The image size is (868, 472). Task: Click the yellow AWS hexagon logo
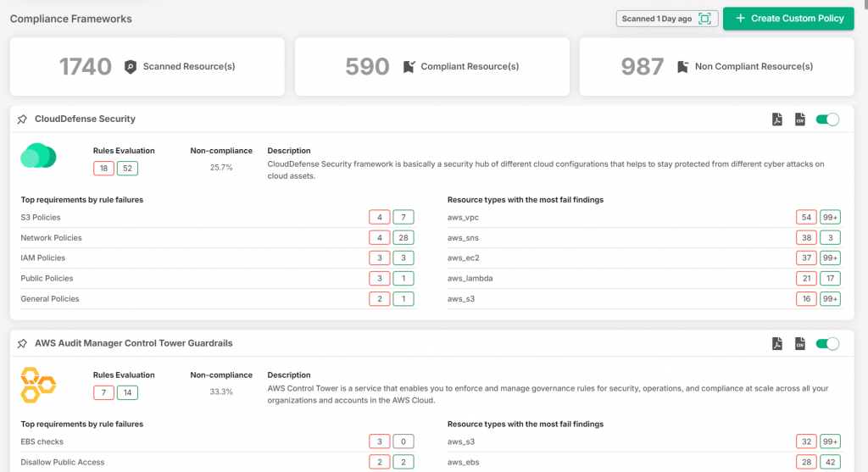[38, 384]
